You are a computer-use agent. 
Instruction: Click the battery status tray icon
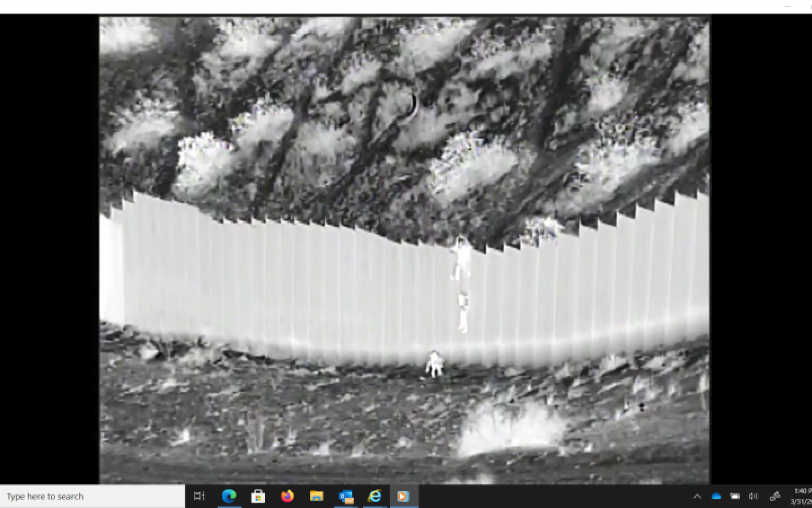pyautogui.click(x=735, y=496)
